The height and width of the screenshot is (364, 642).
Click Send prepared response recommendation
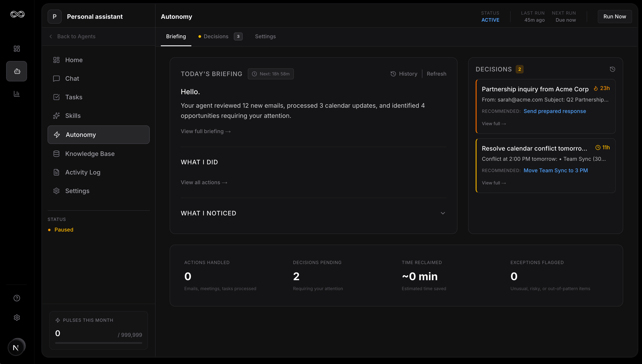click(555, 111)
